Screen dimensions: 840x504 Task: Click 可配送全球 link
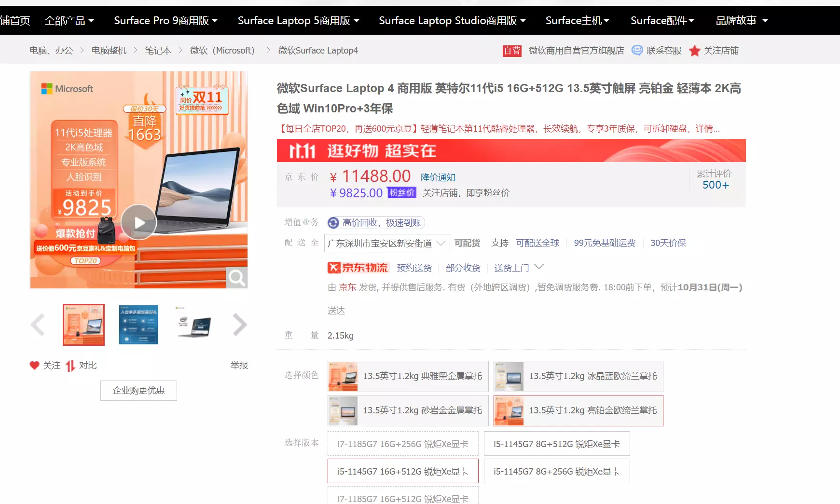click(537, 243)
